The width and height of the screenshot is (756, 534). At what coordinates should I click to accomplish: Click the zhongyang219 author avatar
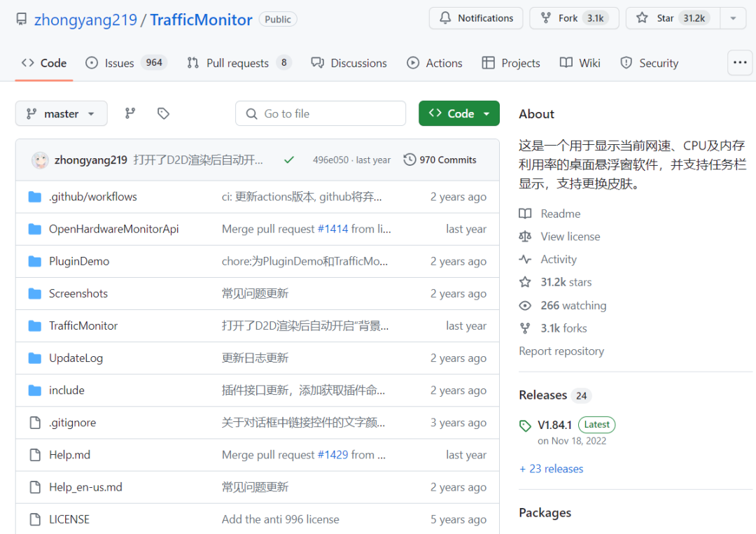point(40,160)
